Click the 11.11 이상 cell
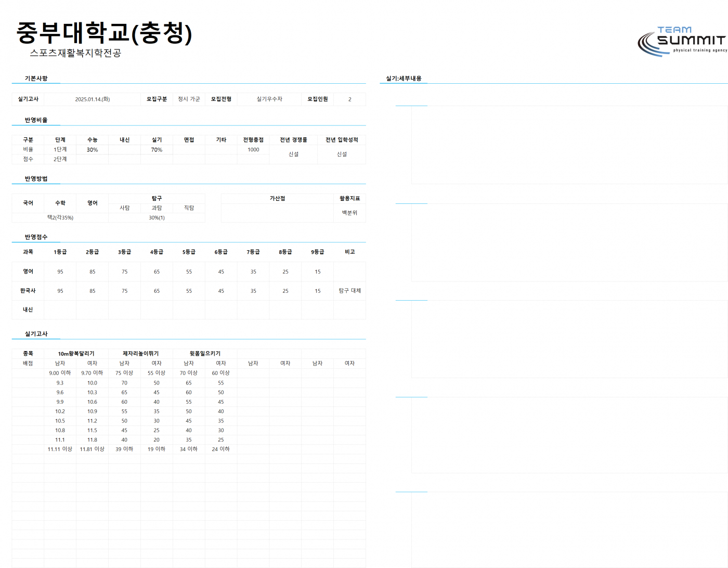728x568 pixels. point(60,449)
